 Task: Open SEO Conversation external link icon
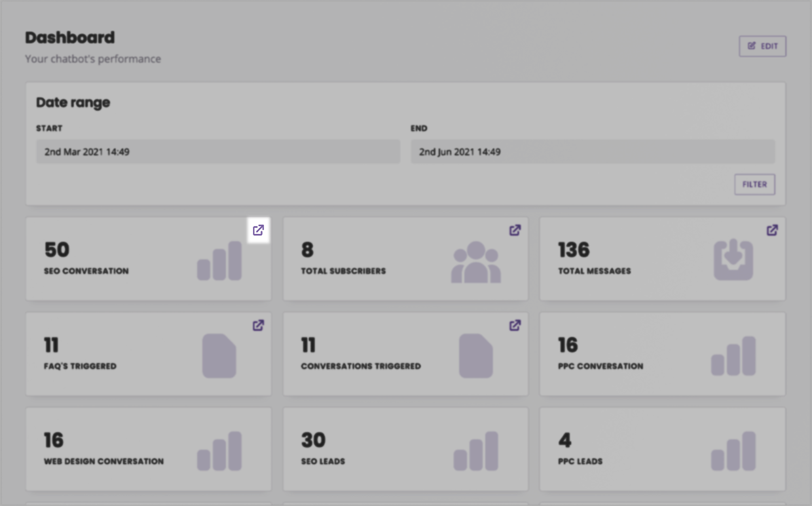259,230
